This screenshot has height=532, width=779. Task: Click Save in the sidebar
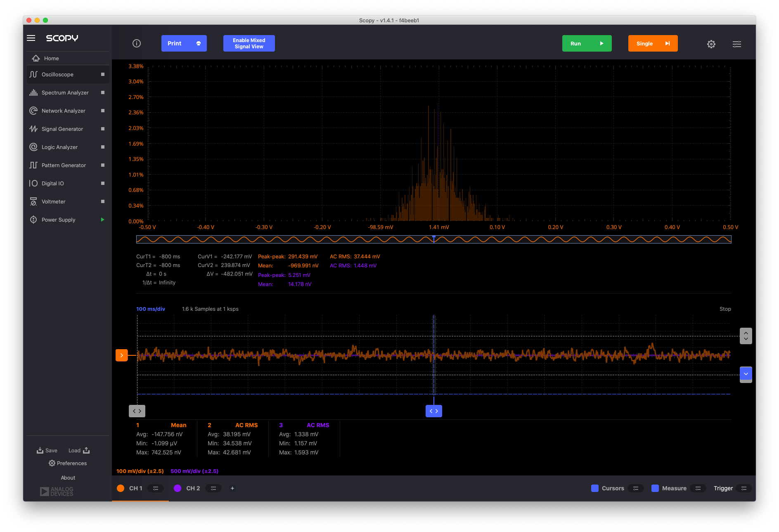[x=47, y=450]
